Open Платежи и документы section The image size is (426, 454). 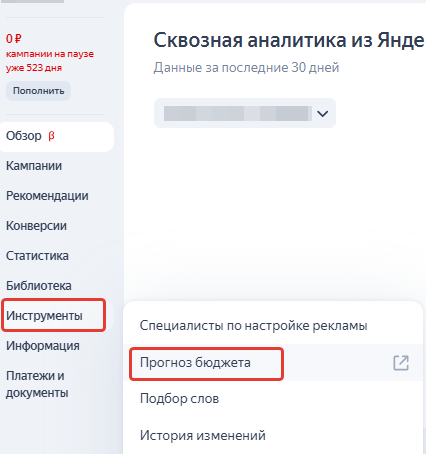tap(37, 384)
